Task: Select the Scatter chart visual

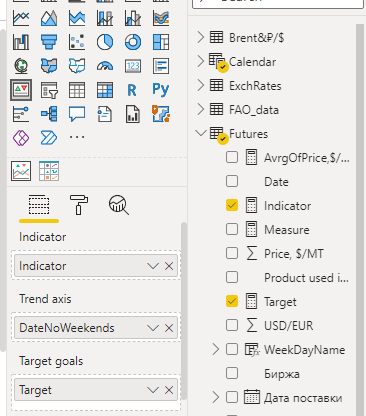Action: click(77, 42)
